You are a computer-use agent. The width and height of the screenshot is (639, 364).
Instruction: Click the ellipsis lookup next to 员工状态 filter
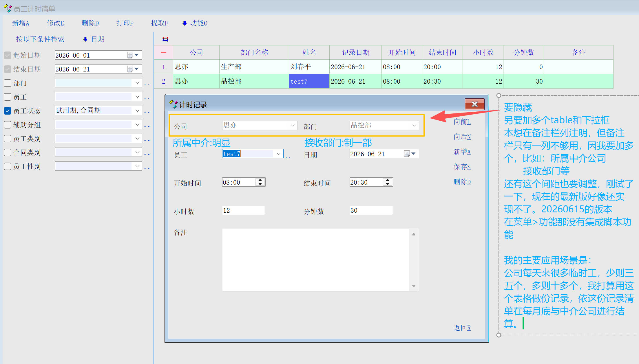click(147, 112)
